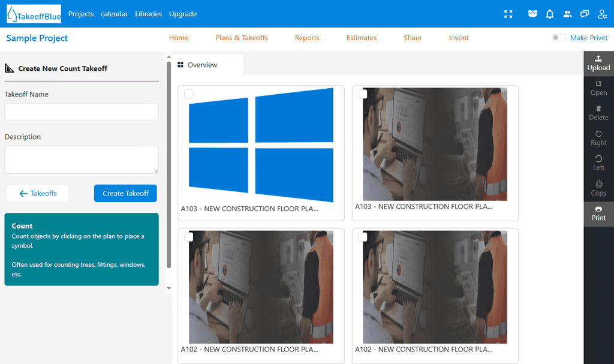Select the Overview tab

pyautogui.click(x=208, y=65)
